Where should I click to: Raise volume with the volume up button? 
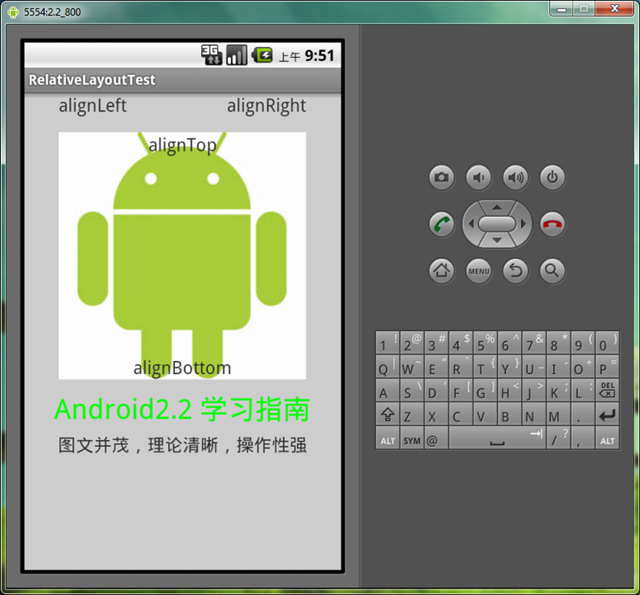[x=516, y=178]
